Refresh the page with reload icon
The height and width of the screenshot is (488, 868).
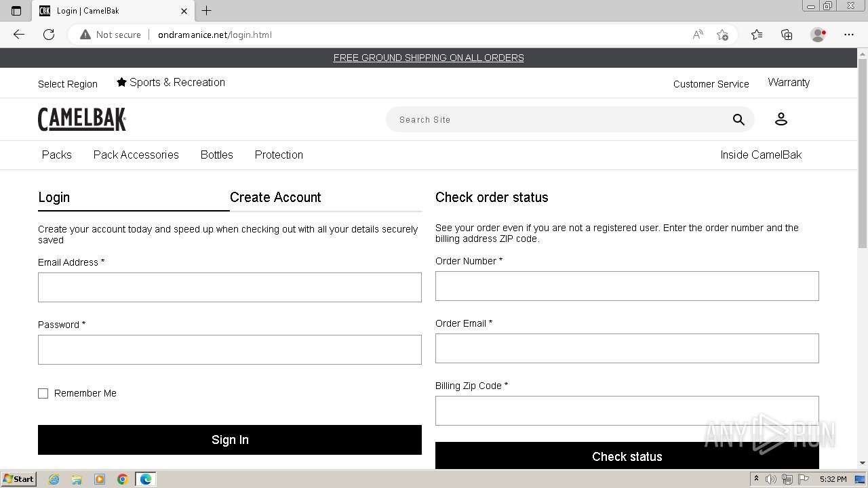click(x=49, y=35)
